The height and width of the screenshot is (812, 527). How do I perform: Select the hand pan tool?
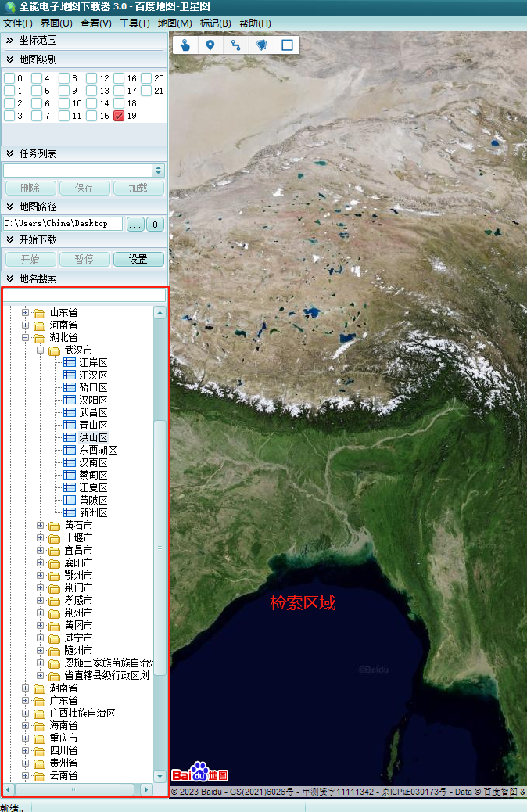[185, 45]
